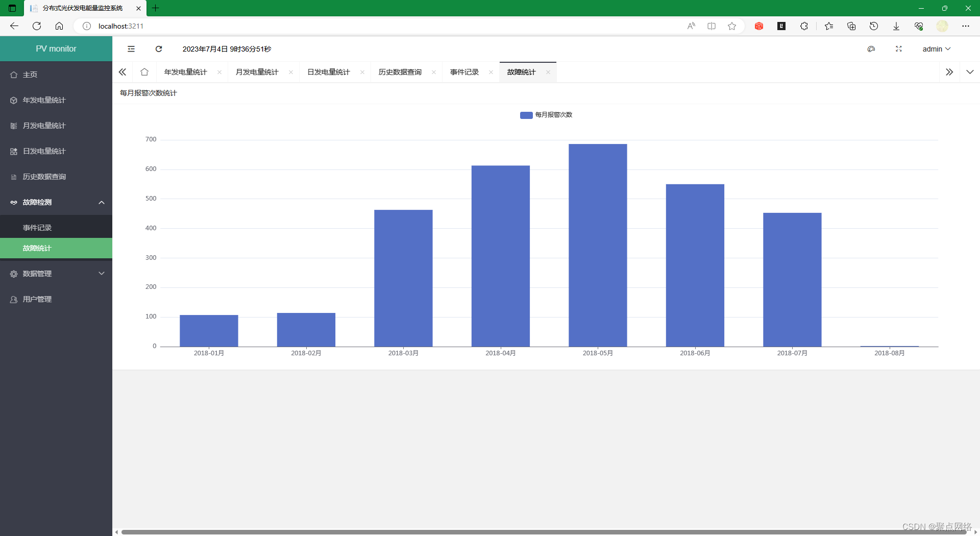Switch to 历史数据查询 tab

400,72
